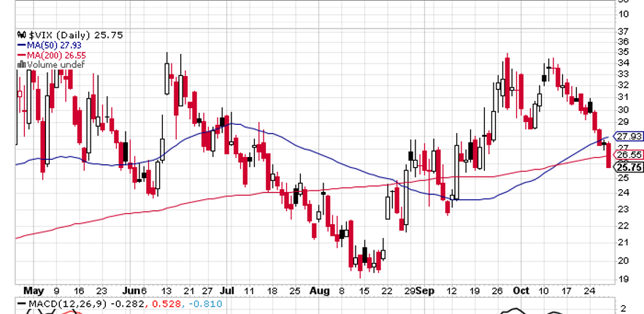
Task: Click the red MA(200) legend line
Action: coord(22,54)
